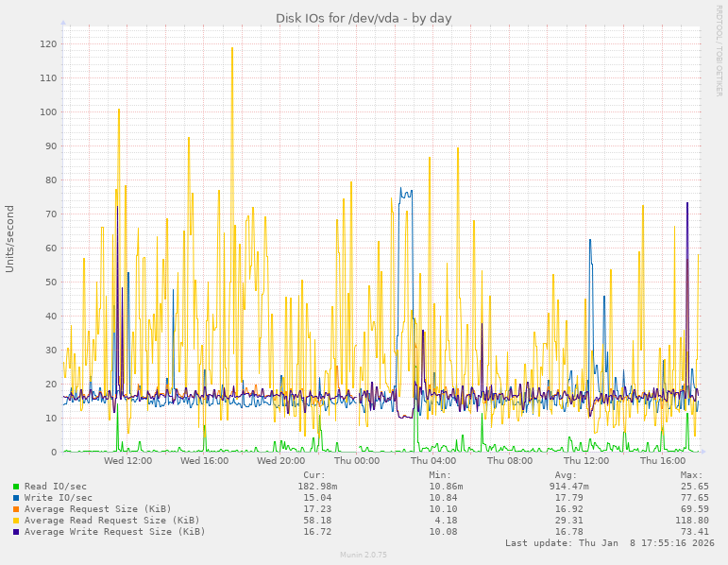The image size is (728, 565).
Task: Click the 'Avg:' column header
Action: pos(566,475)
